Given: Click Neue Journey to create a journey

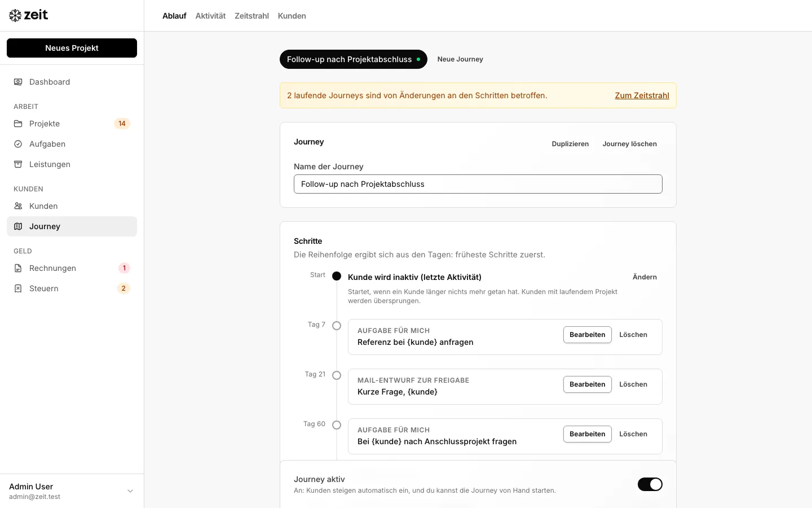Looking at the screenshot, I should click(460, 59).
